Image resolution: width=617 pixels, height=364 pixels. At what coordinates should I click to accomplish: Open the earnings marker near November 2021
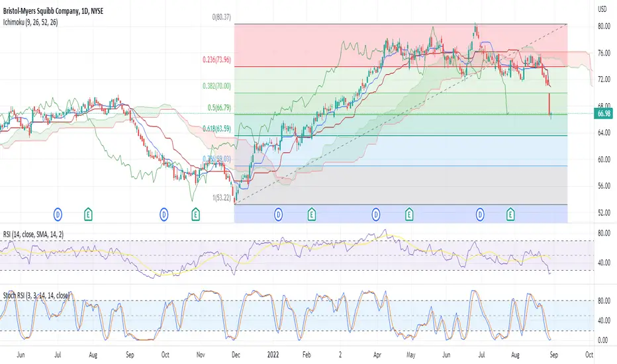(195, 214)
